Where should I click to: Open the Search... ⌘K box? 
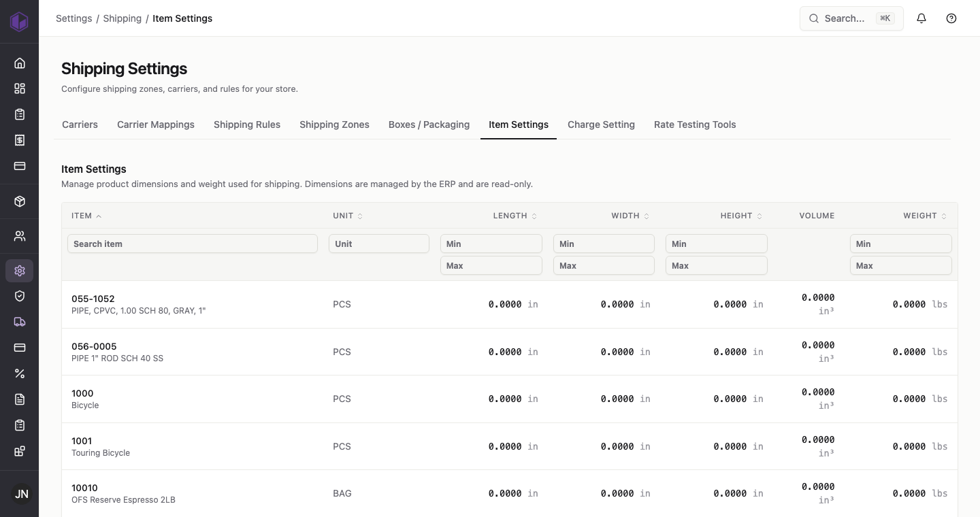point(851,18)
